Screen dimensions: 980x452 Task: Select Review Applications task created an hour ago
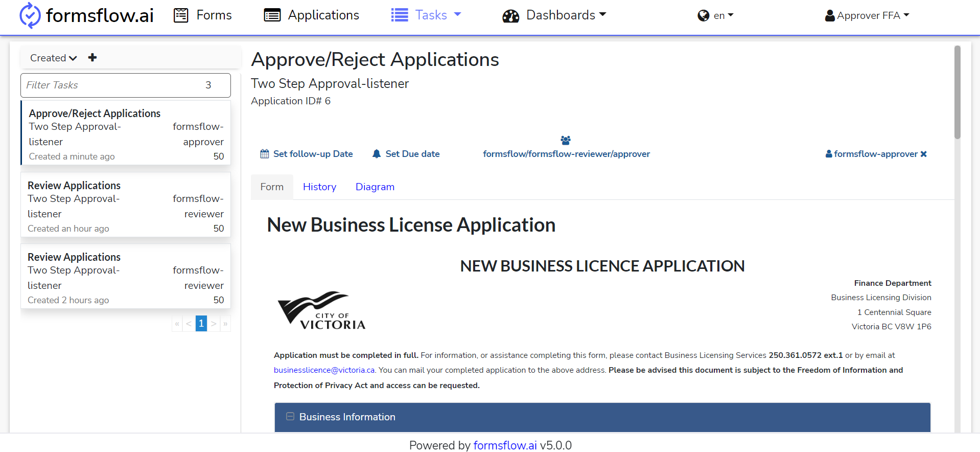pos(126,205)
